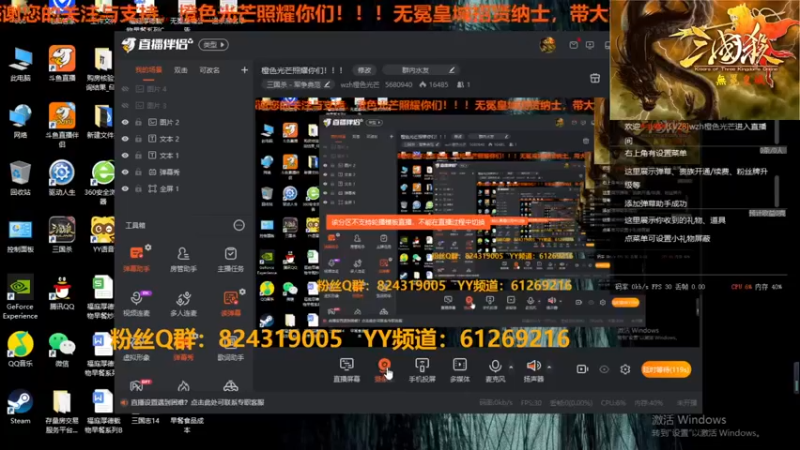Mute the 扬声器 speaker

[x=534, y=369]
